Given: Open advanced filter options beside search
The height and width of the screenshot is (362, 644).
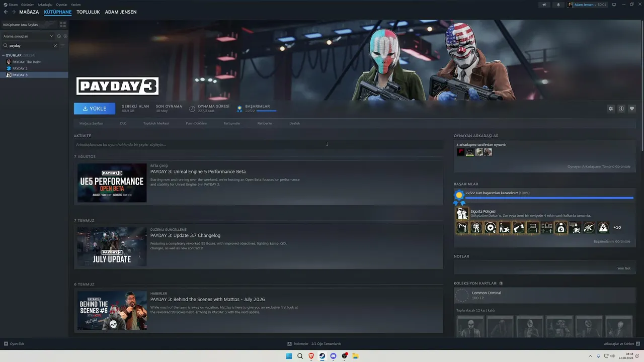Looking at the screenshot, I should pos(63,46).
